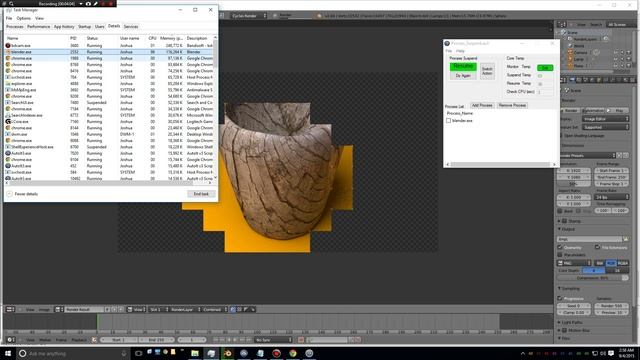This screenshot has width=640, height=360.
Task: Enable the Motion Blur panel checkbox
Action: point(564,330)
